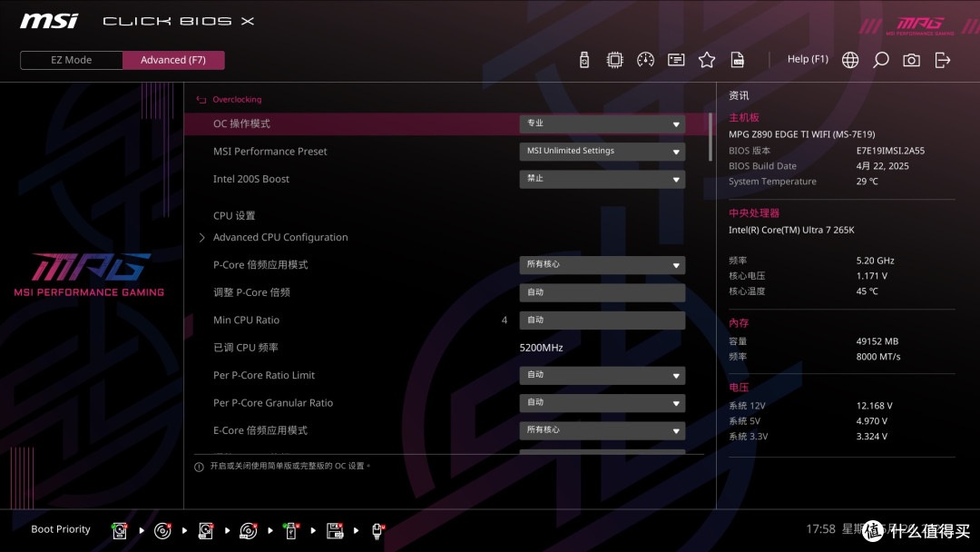Open the Favorites star icon

[x=707, y=60]
